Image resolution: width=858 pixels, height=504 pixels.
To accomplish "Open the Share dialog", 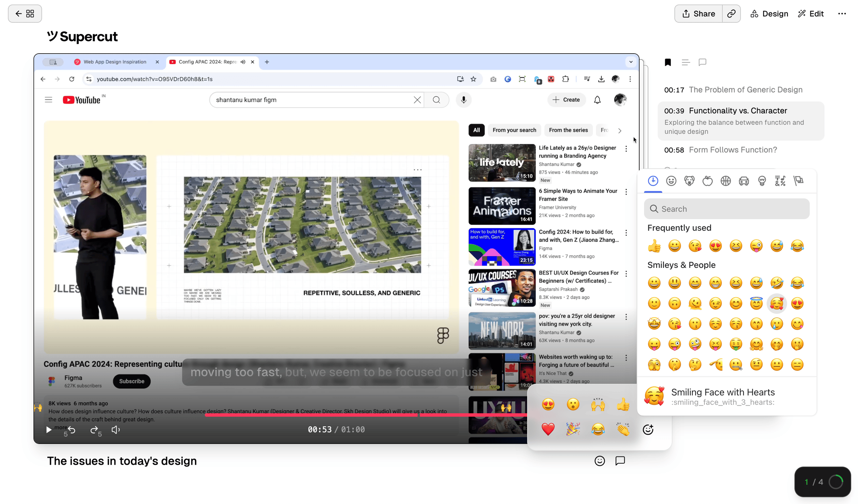I will (x=698, y=14).
